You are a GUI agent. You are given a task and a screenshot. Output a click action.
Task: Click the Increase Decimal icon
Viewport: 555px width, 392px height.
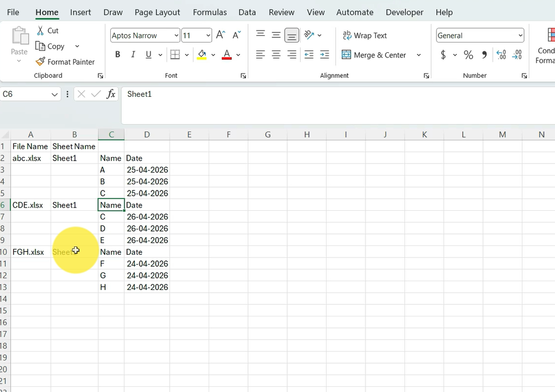(501, 55)
